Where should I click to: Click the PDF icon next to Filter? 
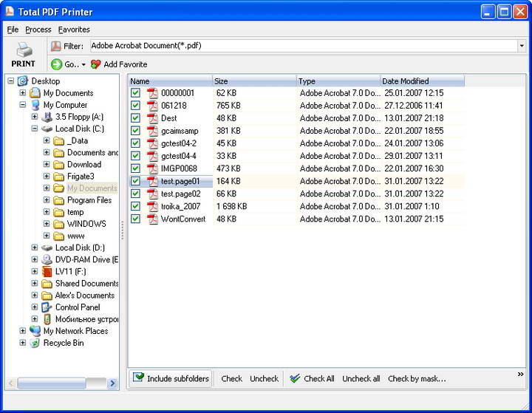point(55,46)
